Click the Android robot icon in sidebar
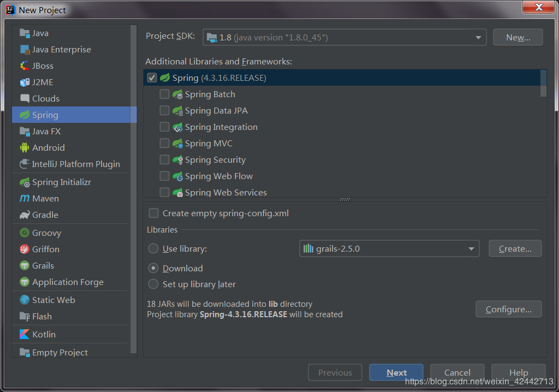The height and width of the screenshot is (392, 559). point(25,147)
